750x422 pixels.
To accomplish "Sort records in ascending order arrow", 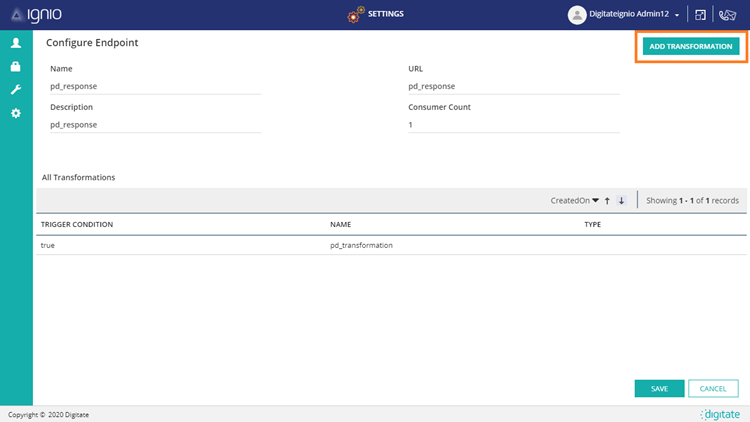I will (x=607, y=201).
